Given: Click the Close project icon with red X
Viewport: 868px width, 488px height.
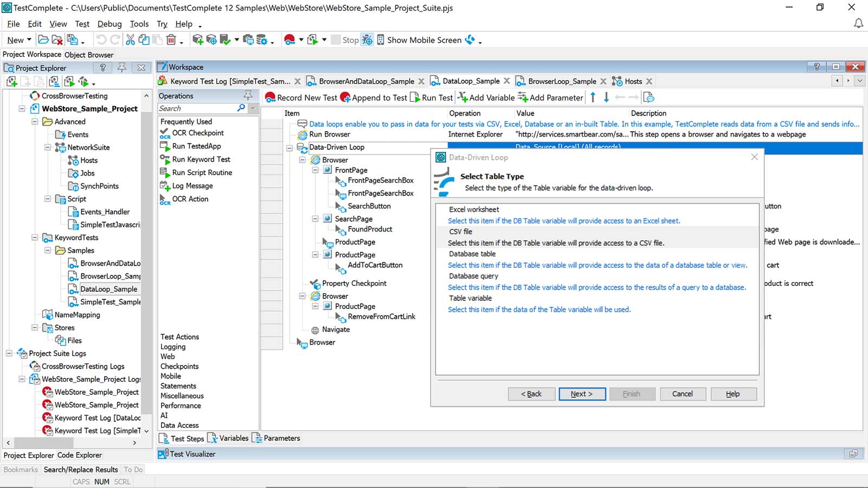Looking at the screenshot, I should pos(58,40).
